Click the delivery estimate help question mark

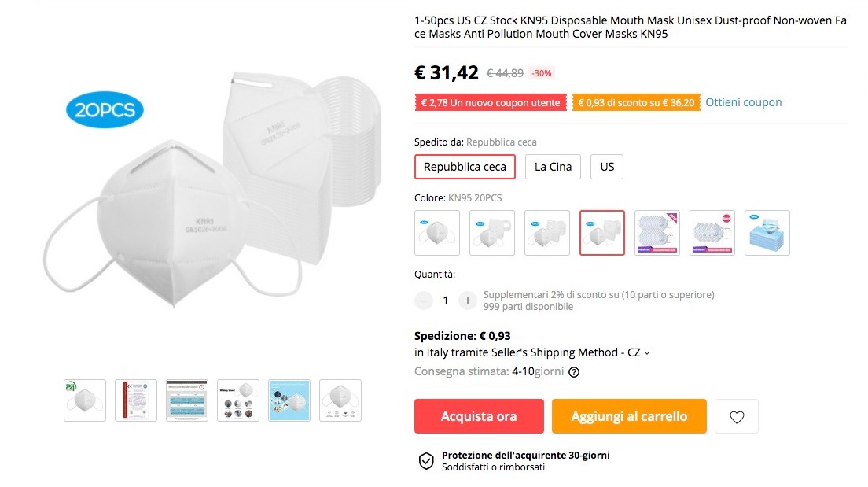tap(574, 372)
